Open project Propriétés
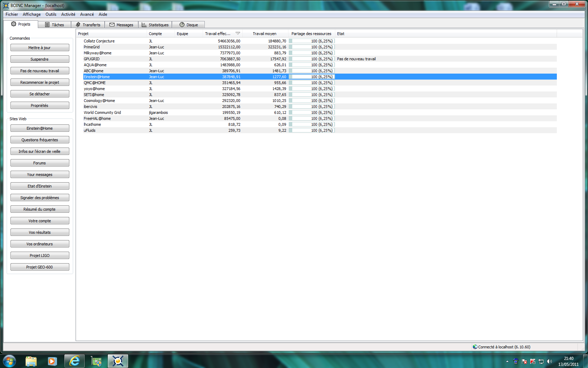The width and height of the screenshot is (588, 368). (x=40, y=105)
